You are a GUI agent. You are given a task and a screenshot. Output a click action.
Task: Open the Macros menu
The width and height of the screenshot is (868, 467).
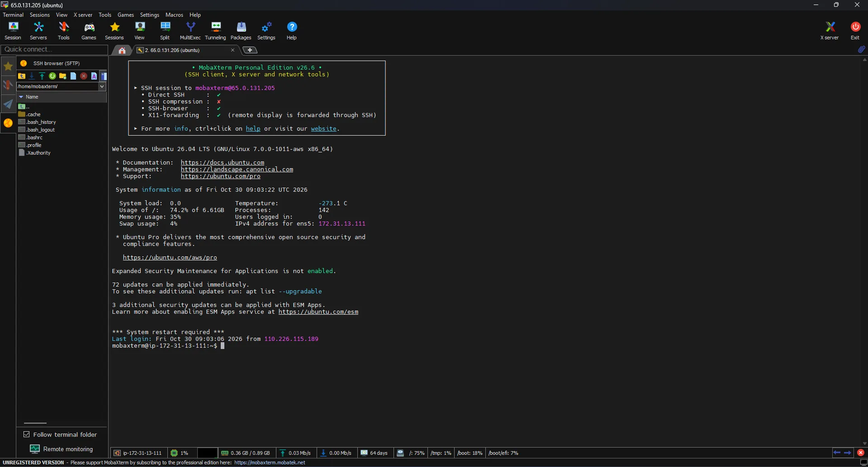[x=174, y=15]
